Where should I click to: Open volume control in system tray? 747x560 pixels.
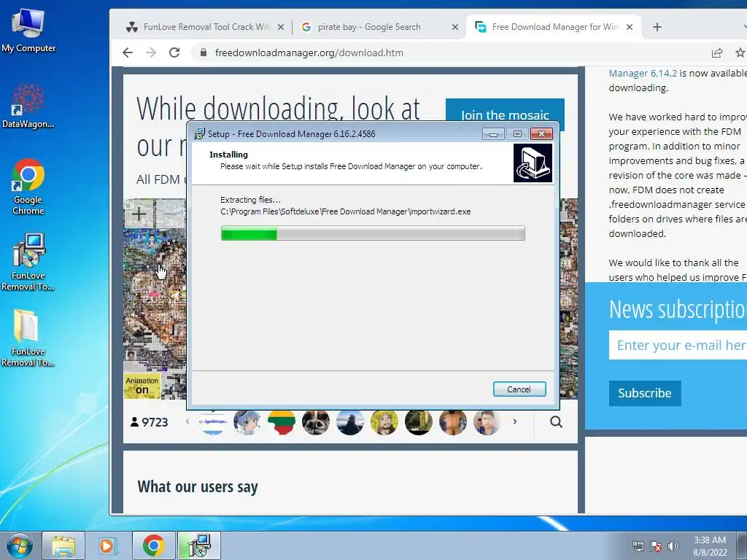[673, 546]
